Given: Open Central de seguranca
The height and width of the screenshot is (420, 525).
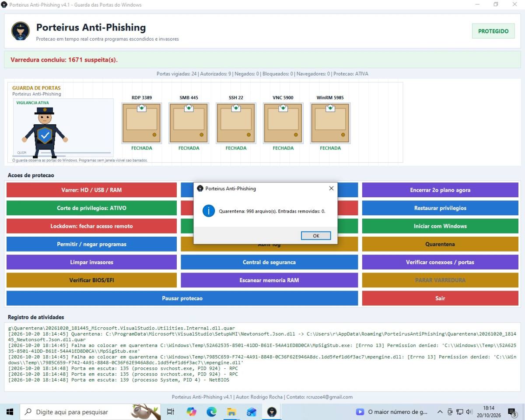Looking at the screenshot, I should click(269, 262).
